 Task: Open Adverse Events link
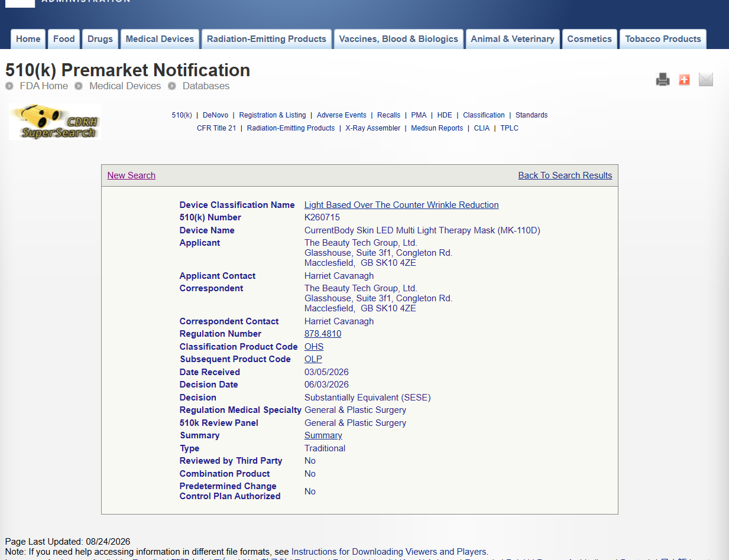point(342,115)
